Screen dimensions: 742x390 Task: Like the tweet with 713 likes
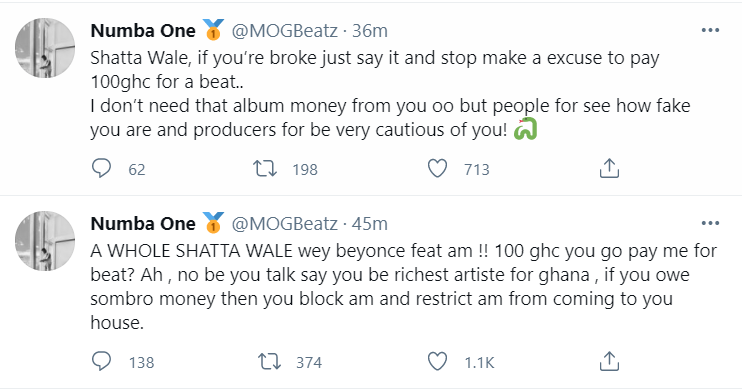tap(437, 168)
